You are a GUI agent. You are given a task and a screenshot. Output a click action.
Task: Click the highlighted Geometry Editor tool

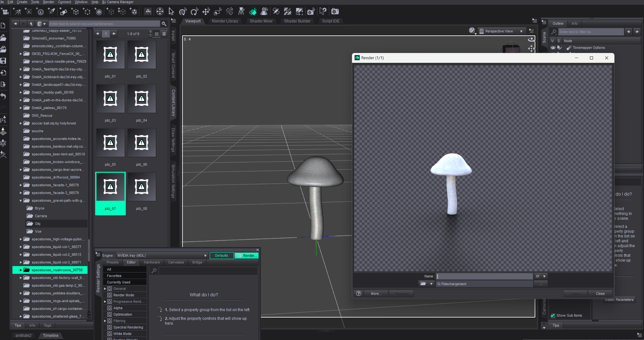[253, 11]
